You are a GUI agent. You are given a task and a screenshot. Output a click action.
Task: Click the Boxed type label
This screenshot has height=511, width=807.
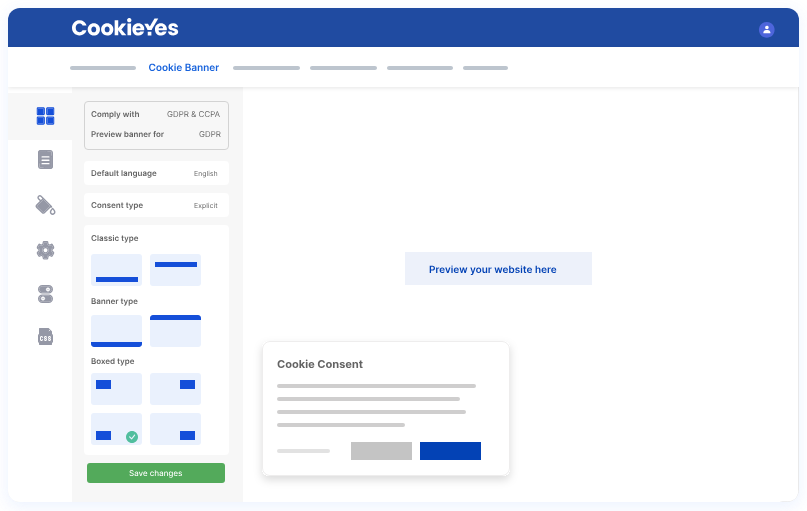pos(112,361)
